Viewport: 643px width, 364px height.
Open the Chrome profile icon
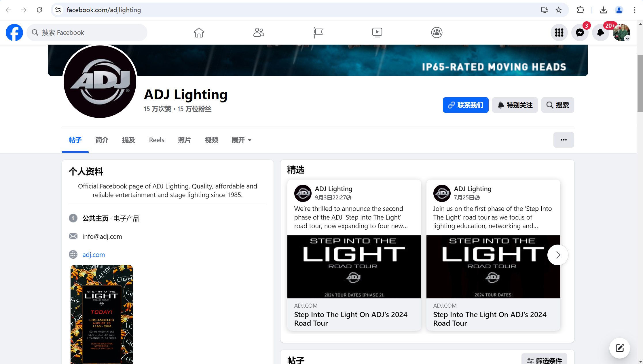click(x=619, y=10)
